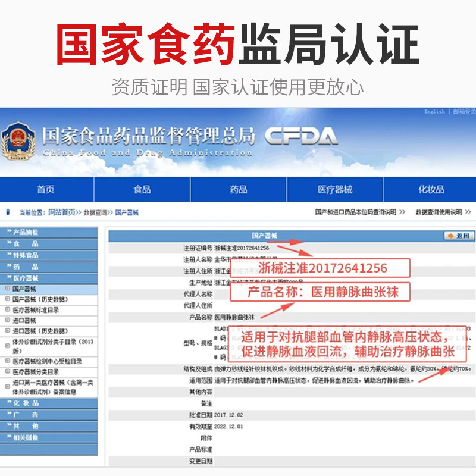Click the 结构及组成 field label
Screen dimensions: 476x476
(x=198, y=369)
